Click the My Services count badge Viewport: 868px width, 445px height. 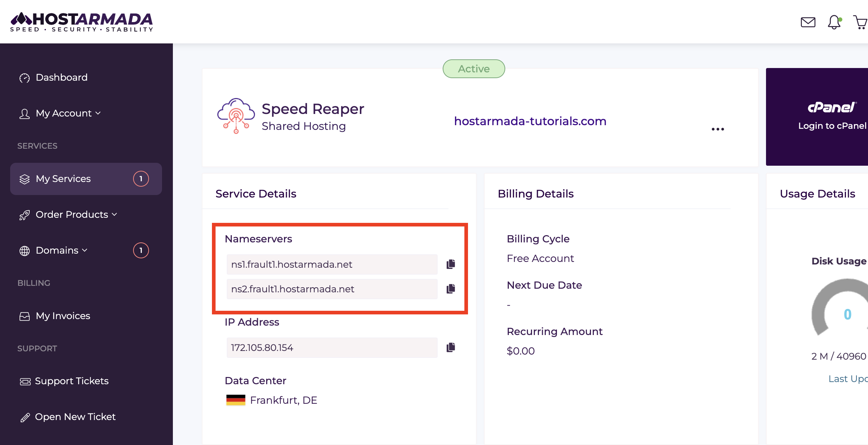click(141, 179)
